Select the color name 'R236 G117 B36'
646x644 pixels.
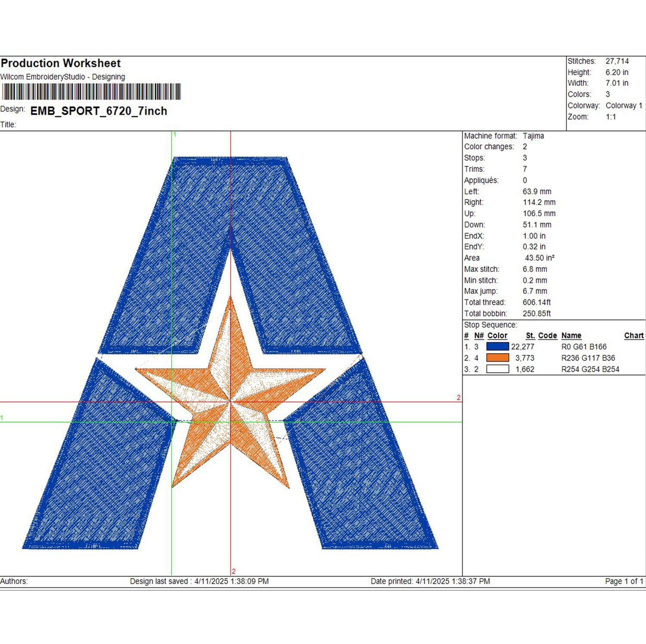(x=588, y=358)
